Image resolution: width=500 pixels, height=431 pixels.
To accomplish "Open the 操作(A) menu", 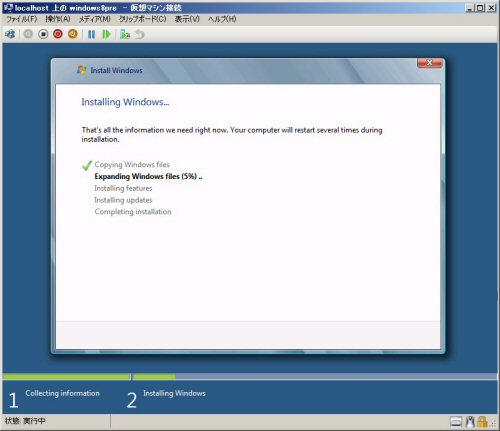I will click(58, 19).
